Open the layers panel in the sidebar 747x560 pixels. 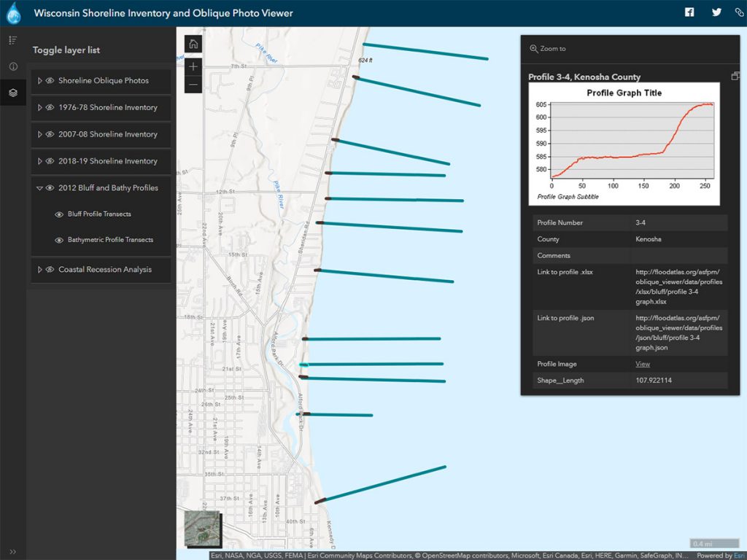coord(12,93)
